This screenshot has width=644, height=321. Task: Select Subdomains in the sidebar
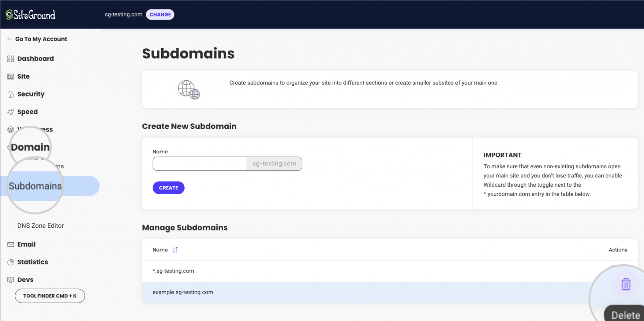point(35,186)
